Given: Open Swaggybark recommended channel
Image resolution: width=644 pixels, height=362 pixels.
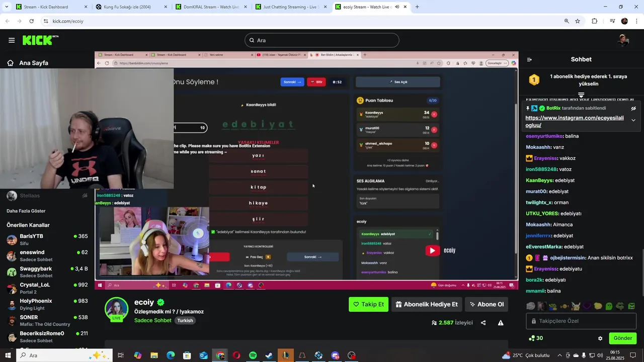Looking at the screenshot, I should [x=46, y=271].
